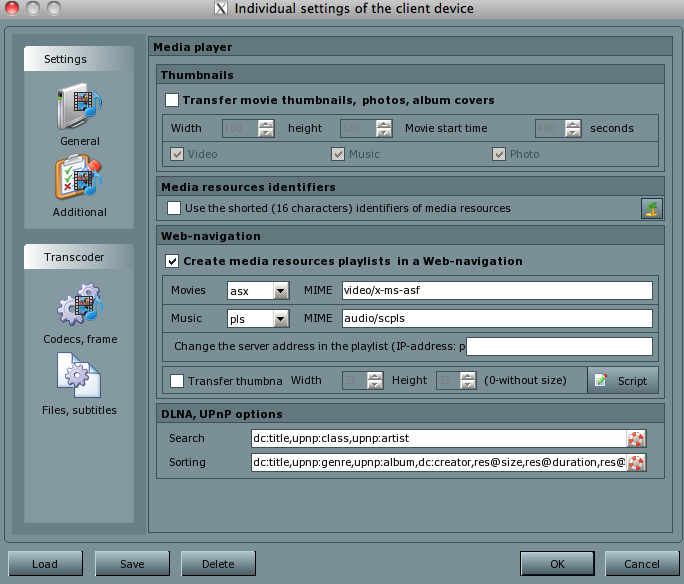Open the Files, subtitles icon
Screen dimensions: 684x584
pyautogui.click(x=79, y=375)
